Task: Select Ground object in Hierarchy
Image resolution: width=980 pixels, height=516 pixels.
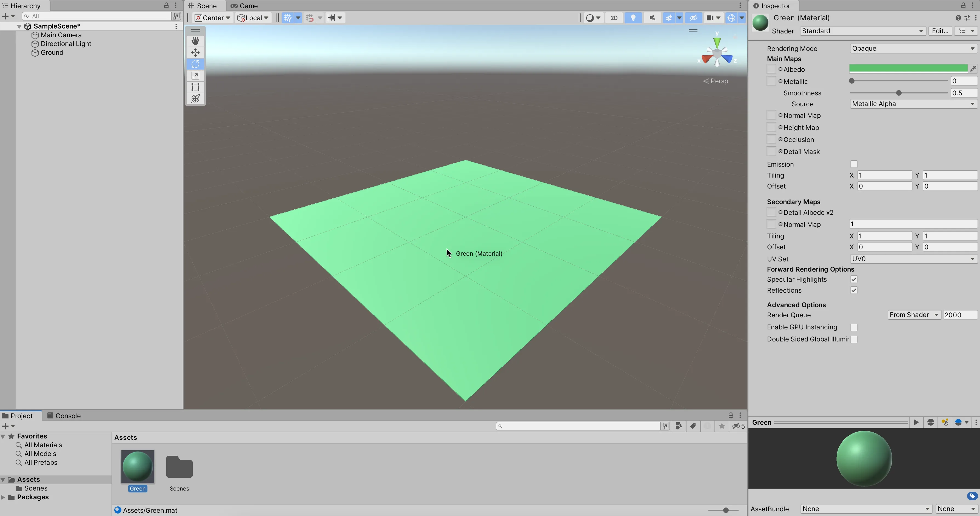Action: (x=52, y=53)
